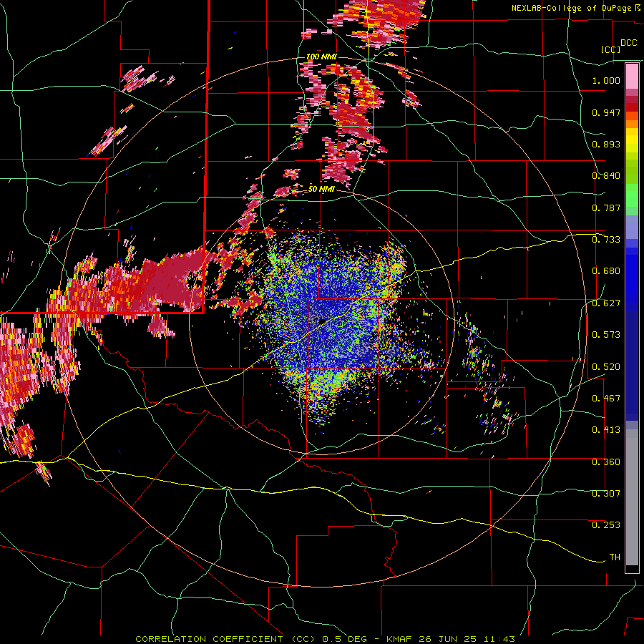This screenshot has height=644, width=644.
Task: Click the Correlation Coefficient caption at bottom
Action: (325, 639)
